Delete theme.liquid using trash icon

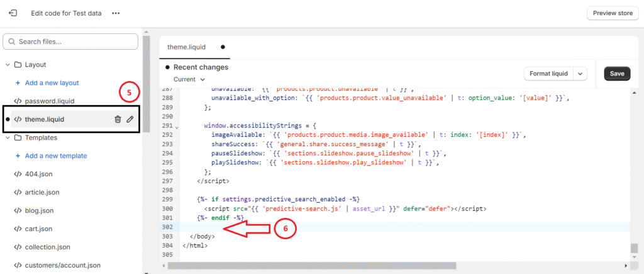point(118,119)
